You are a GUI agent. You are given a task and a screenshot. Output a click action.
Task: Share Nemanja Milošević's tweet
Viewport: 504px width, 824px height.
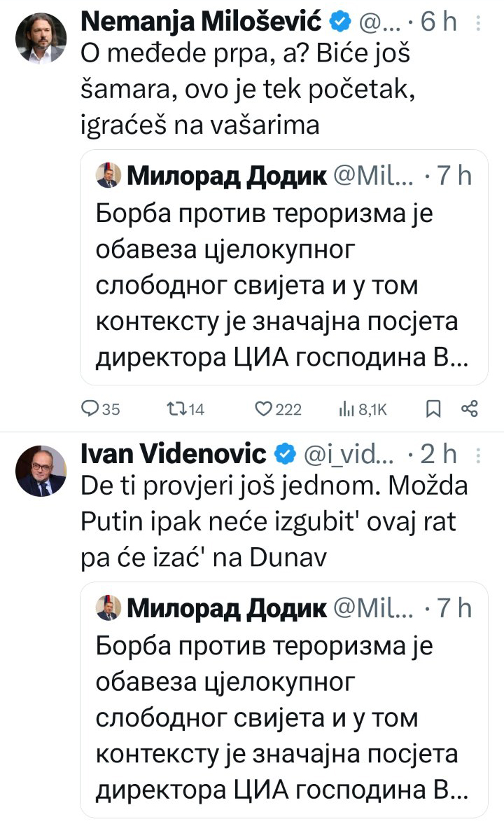point(470,409)
